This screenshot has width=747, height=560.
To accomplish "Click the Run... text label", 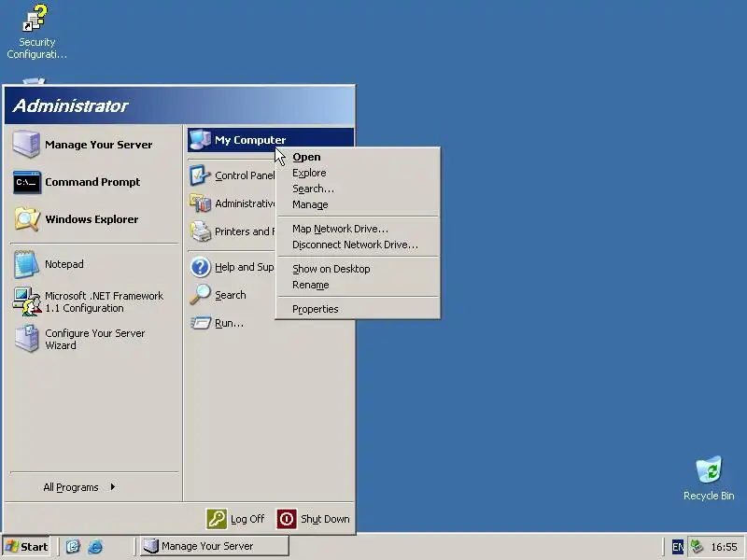I will [229, 323].
